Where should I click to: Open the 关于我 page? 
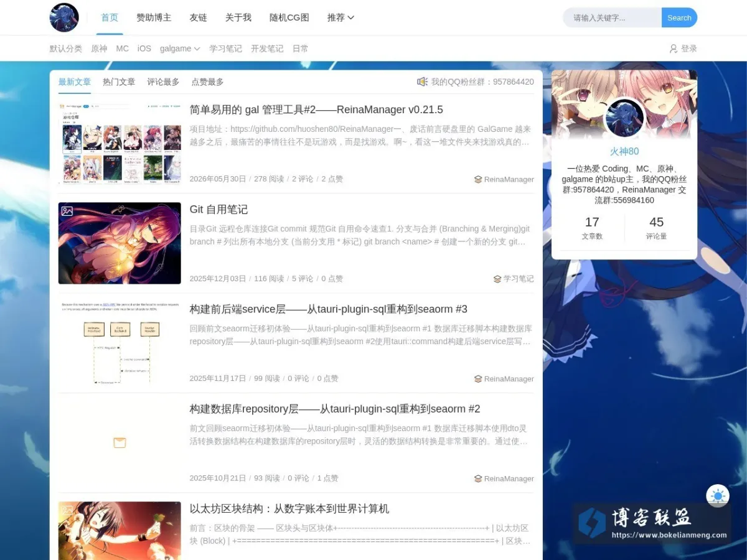[238, 17]
